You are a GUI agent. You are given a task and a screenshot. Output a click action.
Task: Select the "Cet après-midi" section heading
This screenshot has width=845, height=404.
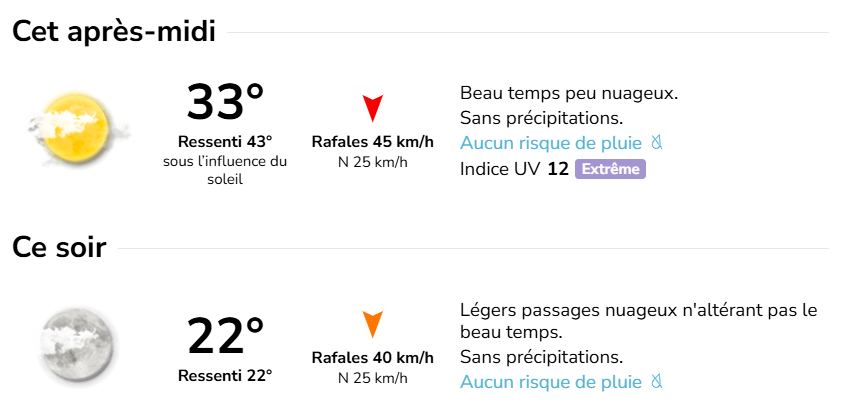coord(114,32)
